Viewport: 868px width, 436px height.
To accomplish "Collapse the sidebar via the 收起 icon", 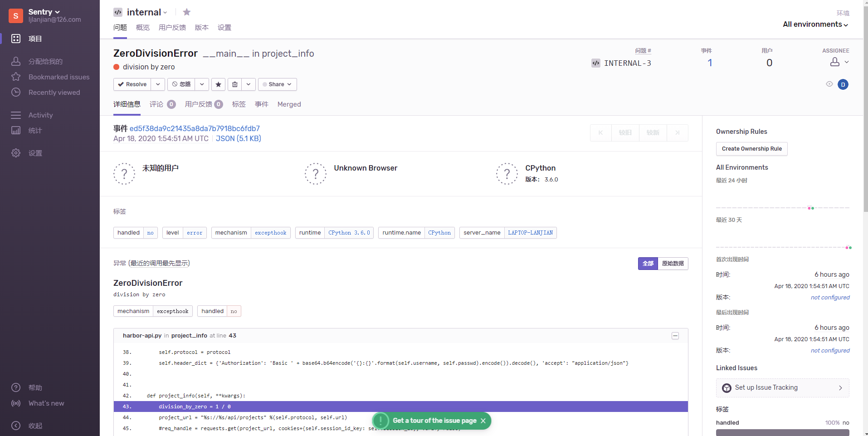I will 16,426.
